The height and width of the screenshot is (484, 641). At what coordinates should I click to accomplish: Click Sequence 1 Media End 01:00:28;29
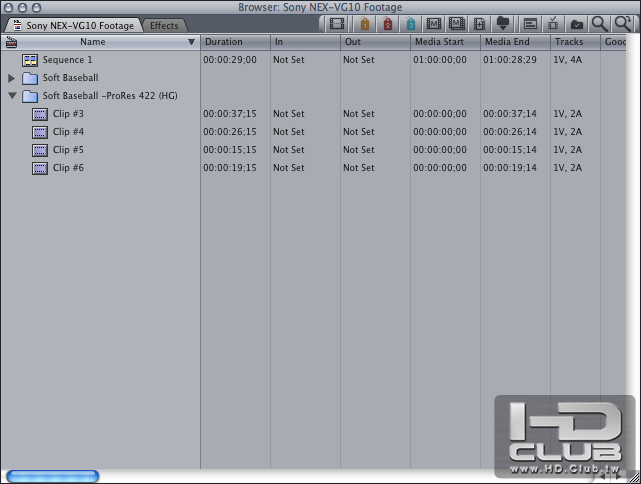[509, 60]
